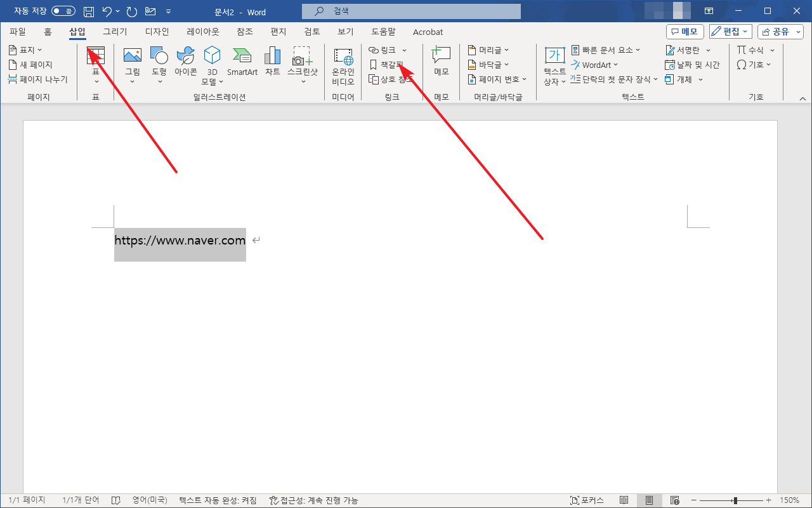Screen dimensions: 812x508
Task: Switch to web layout view icon
Action: [x=675, y=500]
